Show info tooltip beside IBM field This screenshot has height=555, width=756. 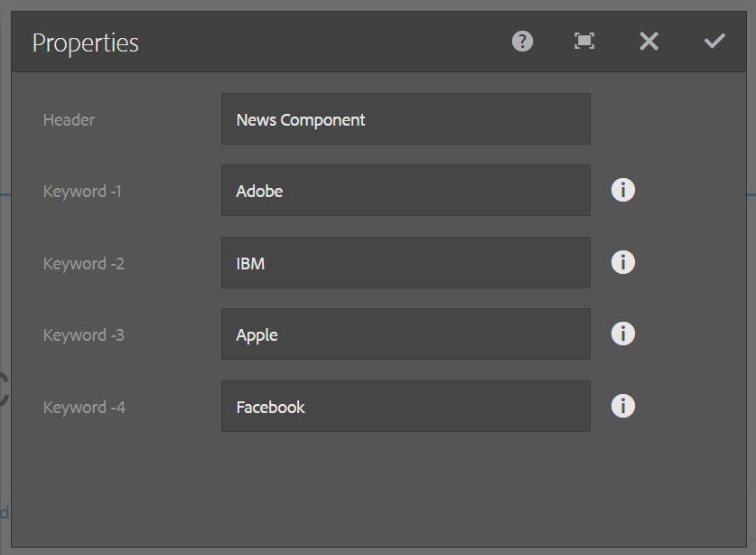pyautogui.click(x=623, y=262)
